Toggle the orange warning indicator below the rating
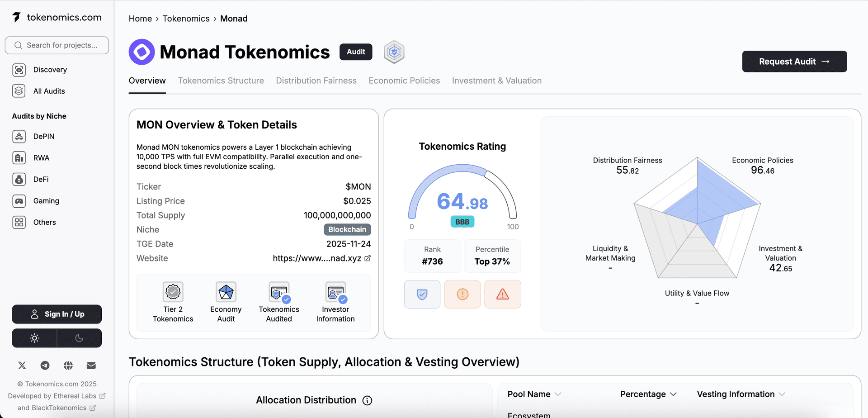Image resolution: width=868 pixels, height=418 pixels. click(x=462, y=294)
